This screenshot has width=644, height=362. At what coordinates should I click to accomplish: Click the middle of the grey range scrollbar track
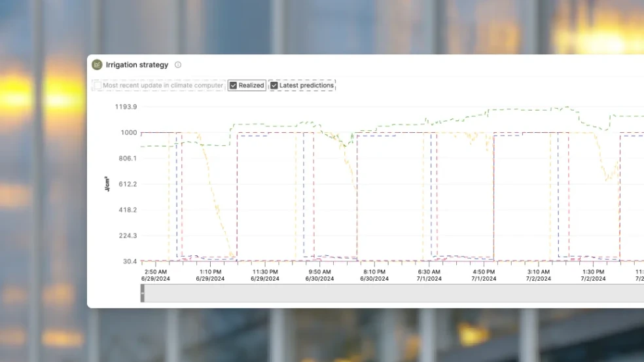[393, 293]
